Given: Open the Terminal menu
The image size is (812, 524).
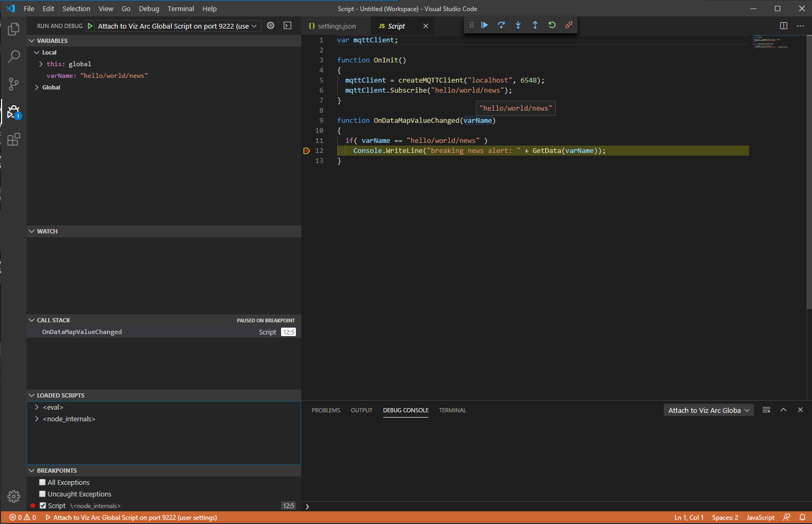Looking at the screenshot, I should pyautogui.click(x=181, y=8).
